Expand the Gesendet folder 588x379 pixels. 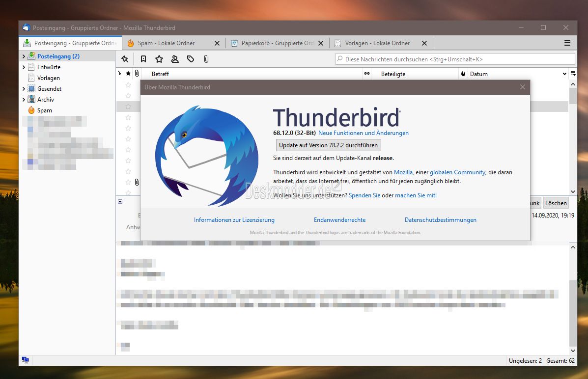24,89
